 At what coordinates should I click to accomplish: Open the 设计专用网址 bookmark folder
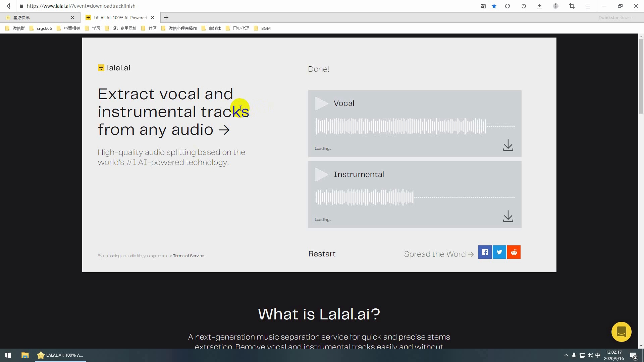pyautogui.click(x=121, y=28)
